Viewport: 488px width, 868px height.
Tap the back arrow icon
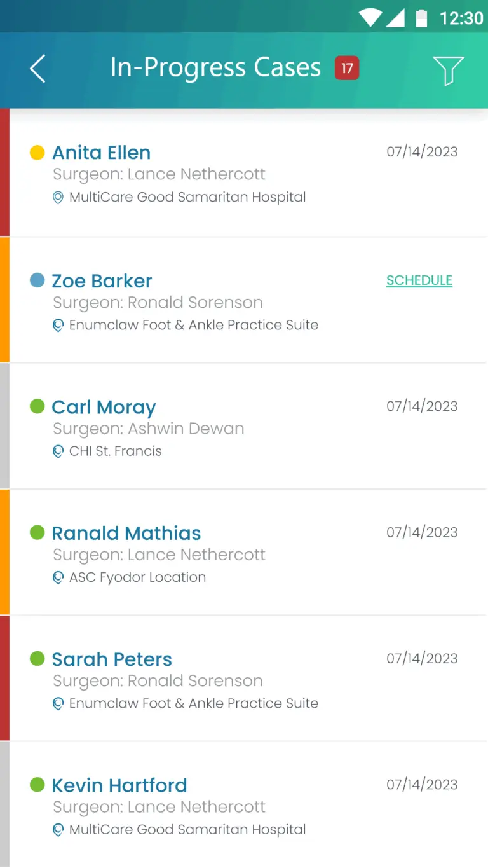pos(37,69)
